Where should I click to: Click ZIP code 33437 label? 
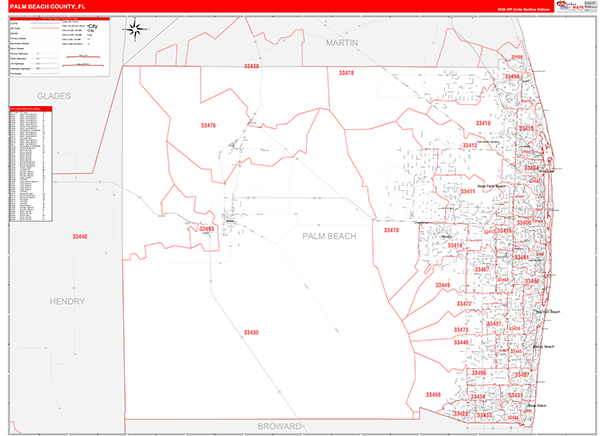click(494, 324)
